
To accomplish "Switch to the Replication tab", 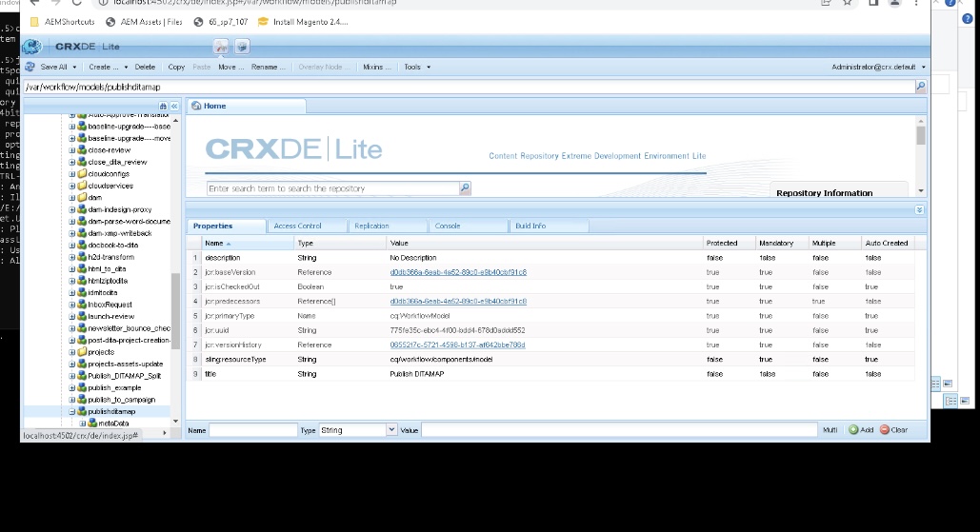I will tap(371, 226).
